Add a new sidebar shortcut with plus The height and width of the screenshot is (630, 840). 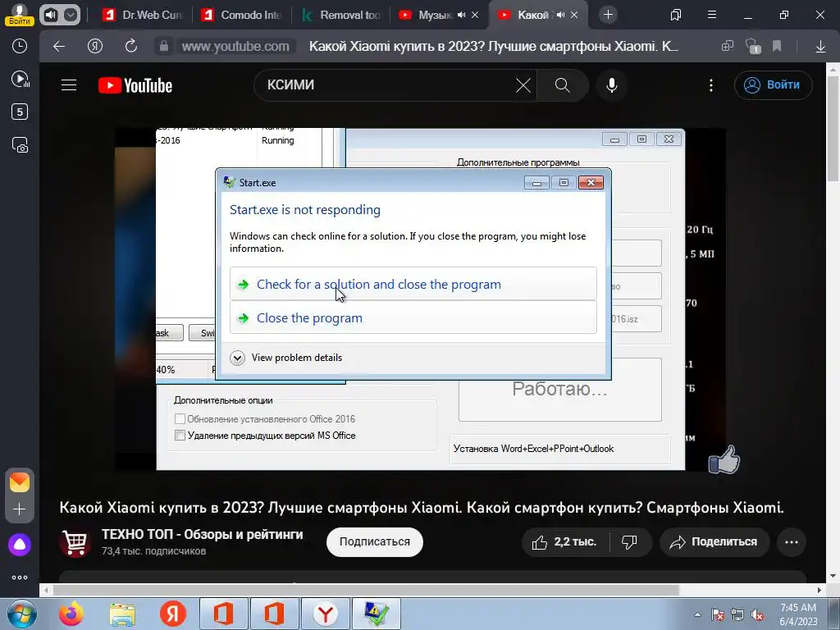pyautogui.click(x=20, y=509)
